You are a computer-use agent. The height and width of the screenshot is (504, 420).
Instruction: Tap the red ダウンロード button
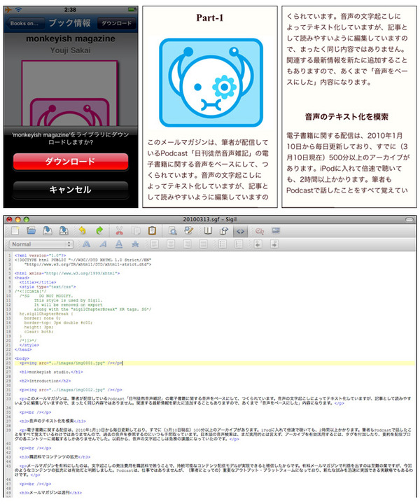(x=71, y=162)
